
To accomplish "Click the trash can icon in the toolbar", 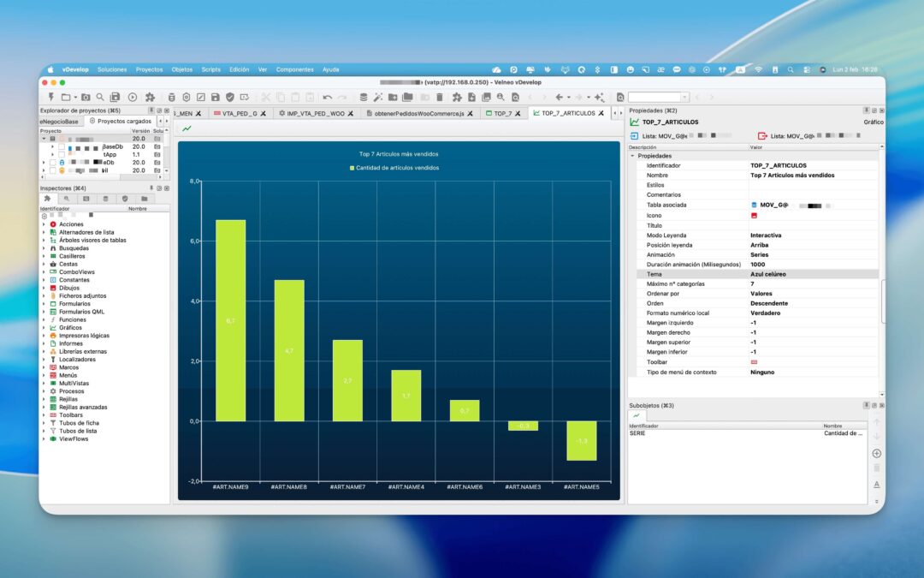I will (x=440, y=98).
